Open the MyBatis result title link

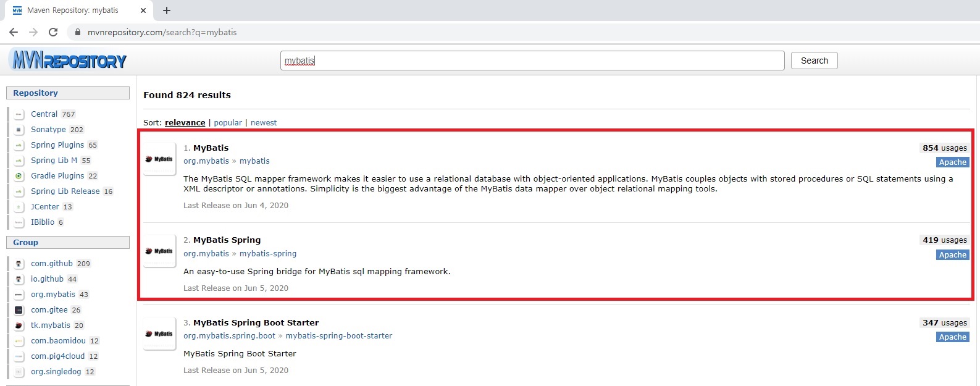coord(211,148)
